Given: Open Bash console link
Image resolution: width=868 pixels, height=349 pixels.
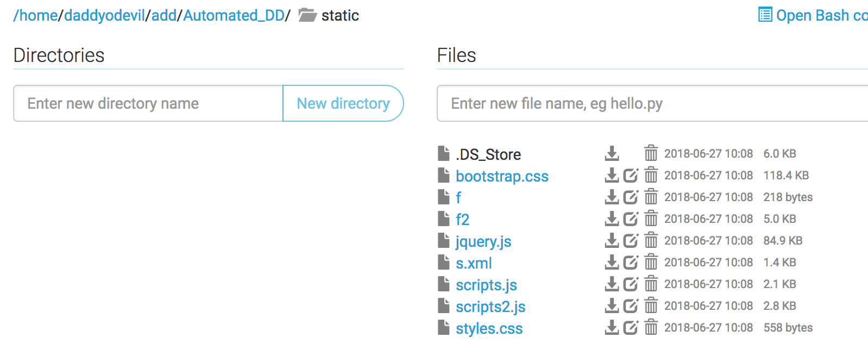Looking at the screenshot, I should pos(813,15).
